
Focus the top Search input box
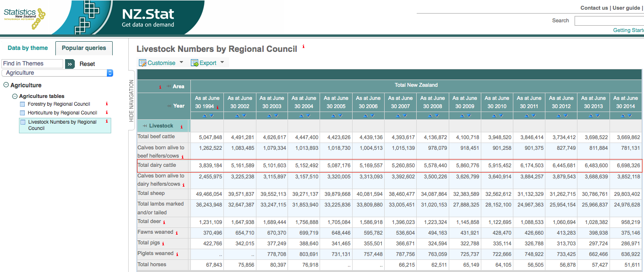609,20
